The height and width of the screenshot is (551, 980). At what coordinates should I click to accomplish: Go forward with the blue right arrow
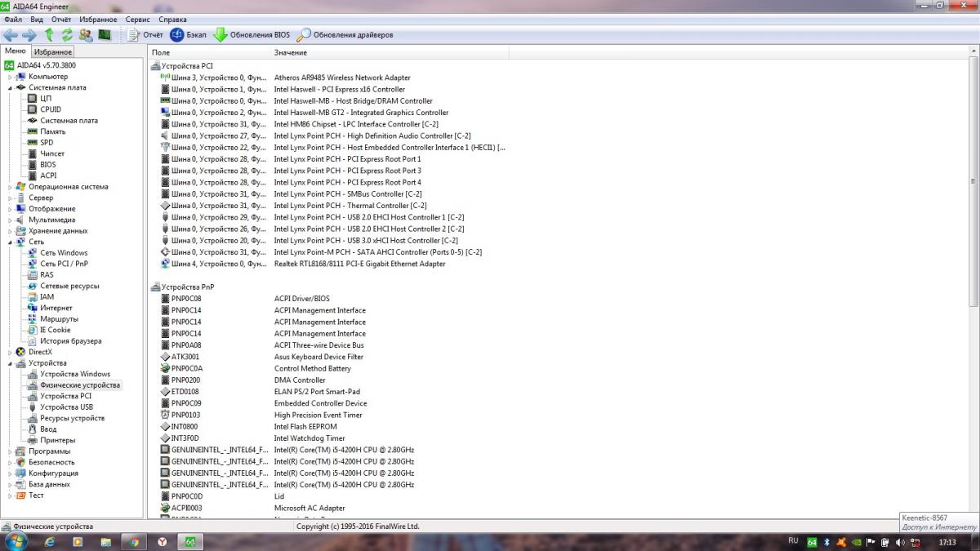pyautogui.click(x=29, y=35)
